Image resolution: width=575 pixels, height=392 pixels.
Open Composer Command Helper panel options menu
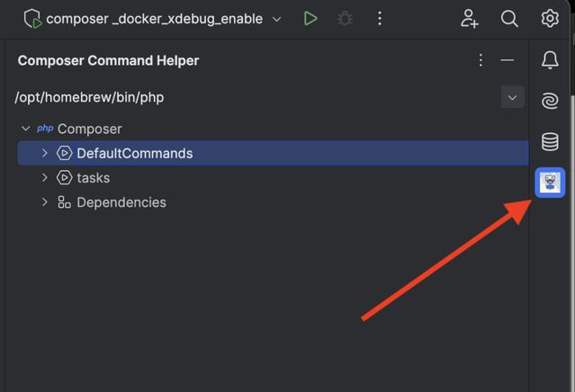pos(481,60)
